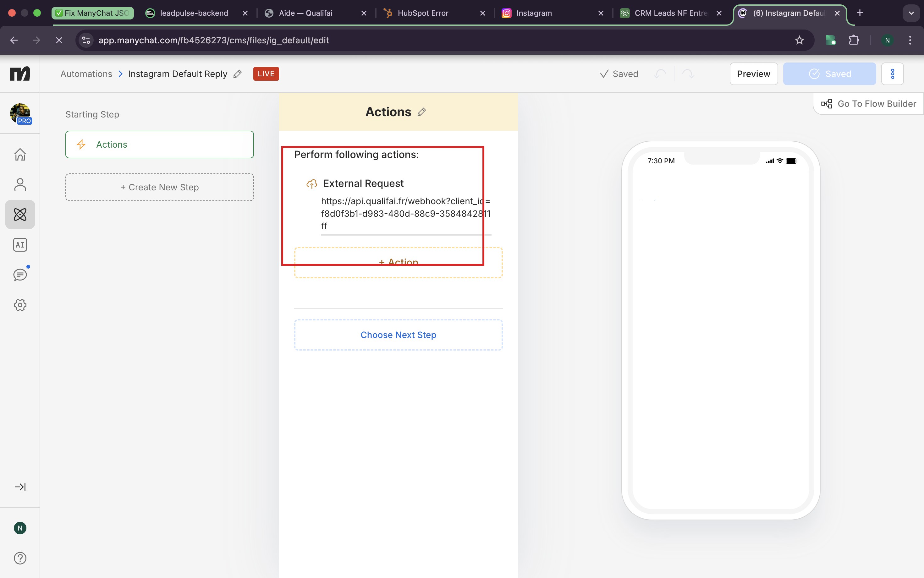Click the Preview button
Screen dimensions: 924x578
coord(753,74)
